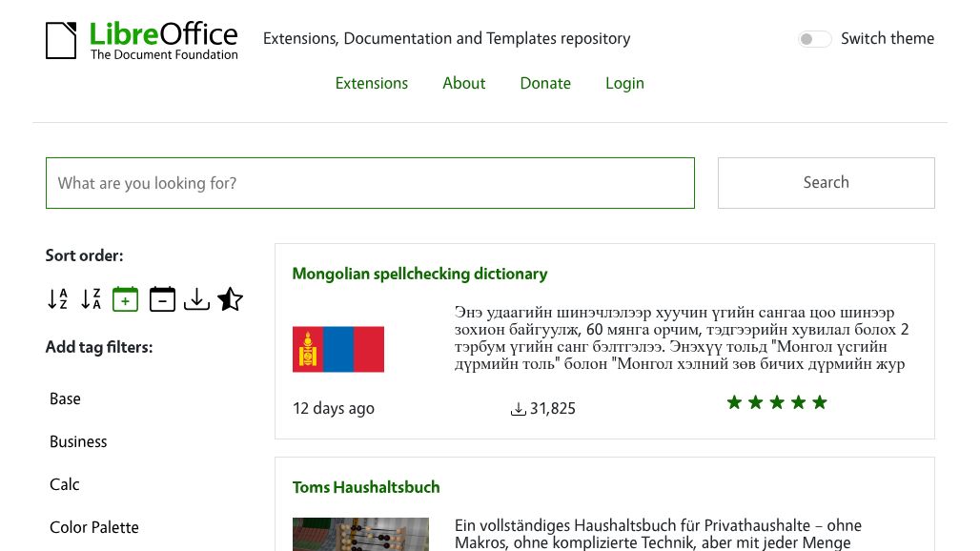The height and width of the screenshot is (551, 980).
Task: Sort by oldest date (calendar minus icon)
Action: click(162, 299)
